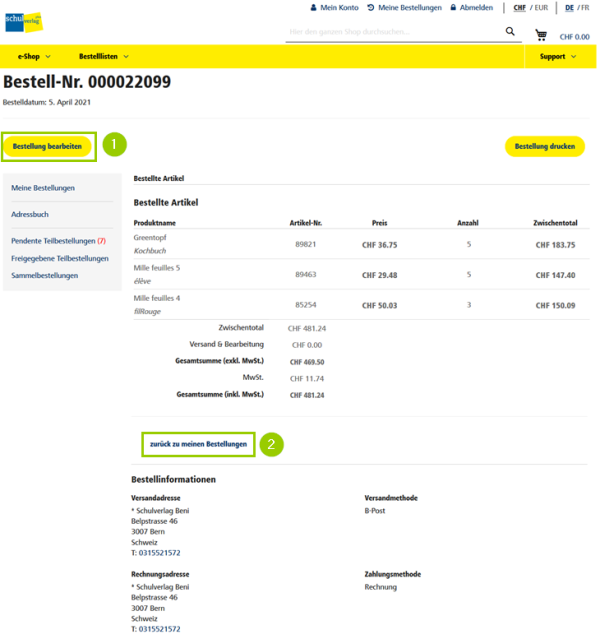The width and height of the screenshot is (600, 639).
Task: Select Pendente Teilbestellungen in sidebar
Action: (58, 241)
